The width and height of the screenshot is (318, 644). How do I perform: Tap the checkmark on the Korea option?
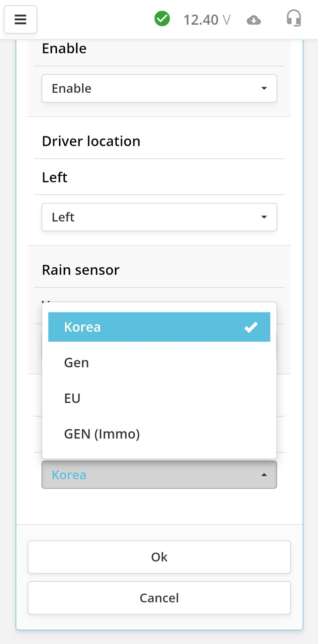point(251,327)
